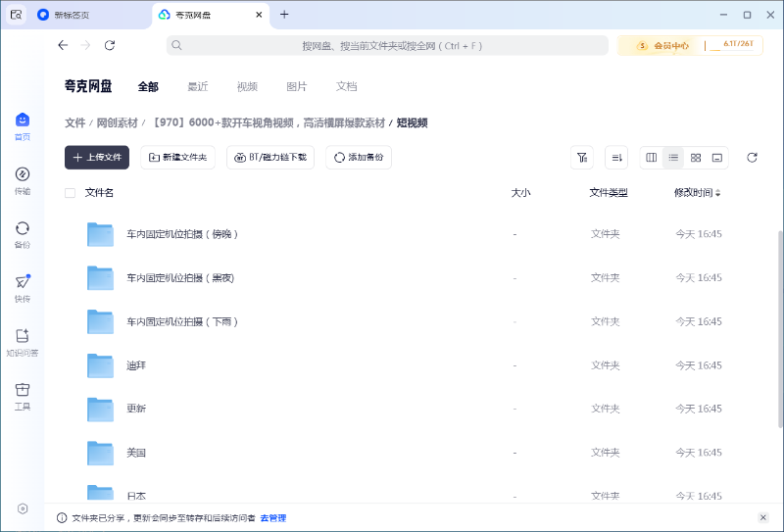Click the vertical scrollbar of file list

point(780,329)
